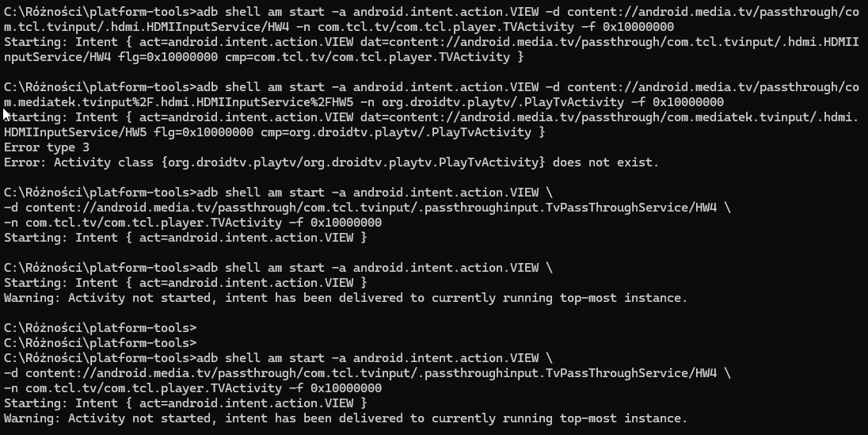
Task: Click the first empty platform-tools prompt line
Action: click(x=99, y=328)
